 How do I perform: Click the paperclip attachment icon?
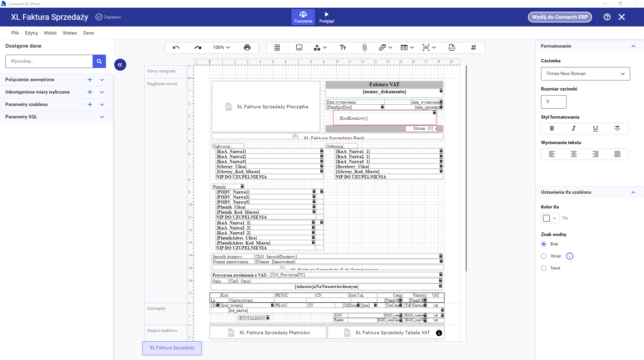click(x=365, y=48)
